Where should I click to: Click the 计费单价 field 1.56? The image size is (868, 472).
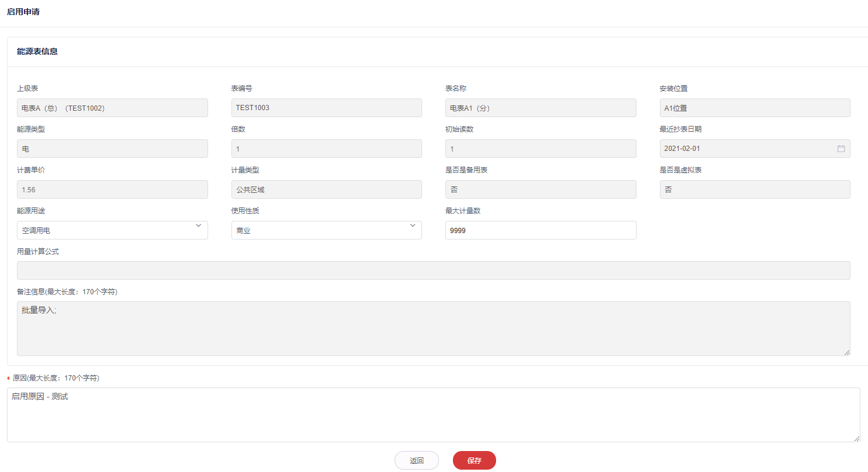[x=113, y=189]
